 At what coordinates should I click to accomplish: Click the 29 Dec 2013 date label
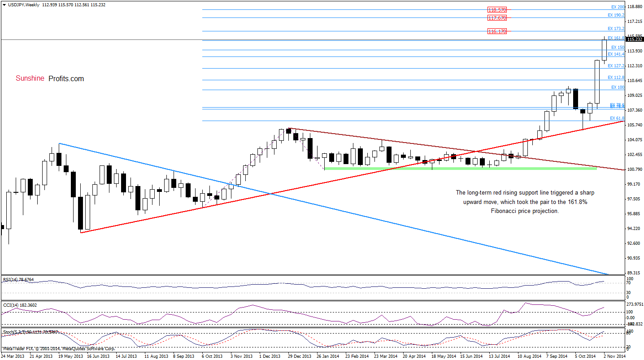coord(300,356)
